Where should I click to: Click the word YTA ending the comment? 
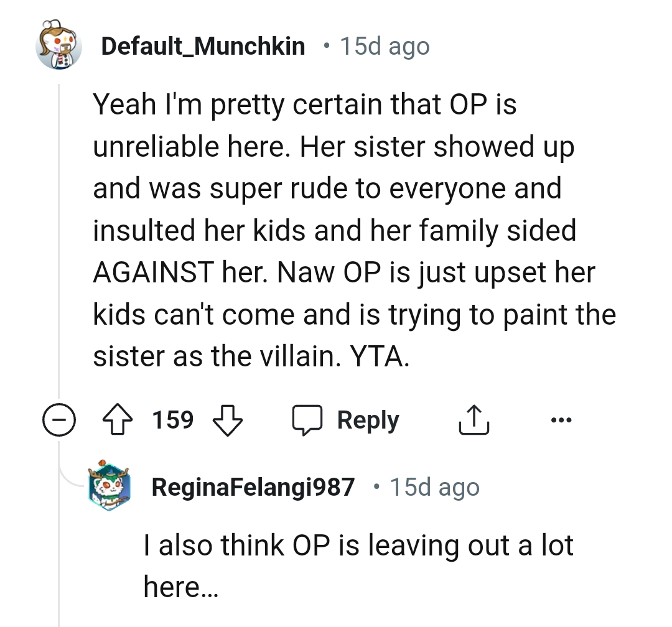point(378,357)
